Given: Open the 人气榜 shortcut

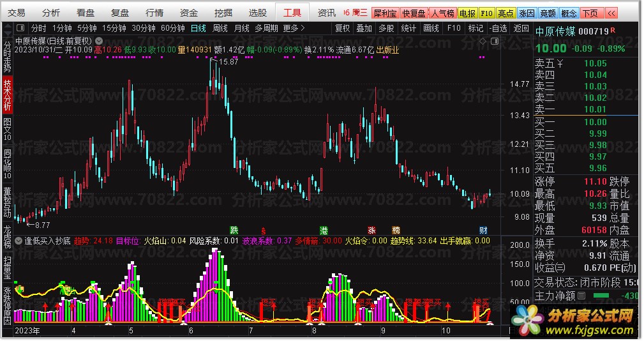Looking at the screenshot, I should (x=443, y=13).
